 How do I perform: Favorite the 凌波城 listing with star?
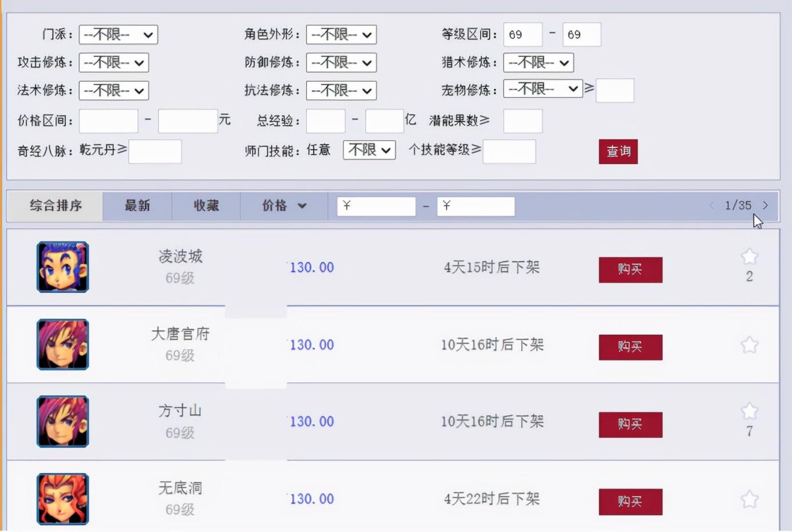pos(749,257)
